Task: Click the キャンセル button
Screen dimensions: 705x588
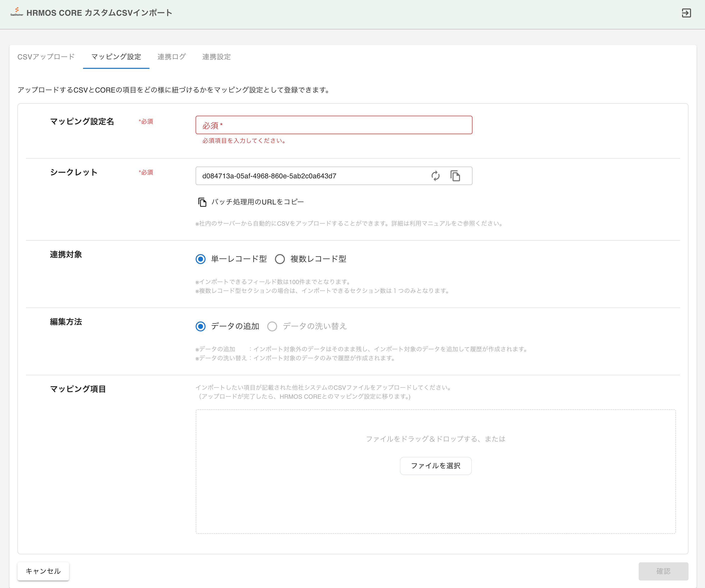Action: click(x=43, y=571)
